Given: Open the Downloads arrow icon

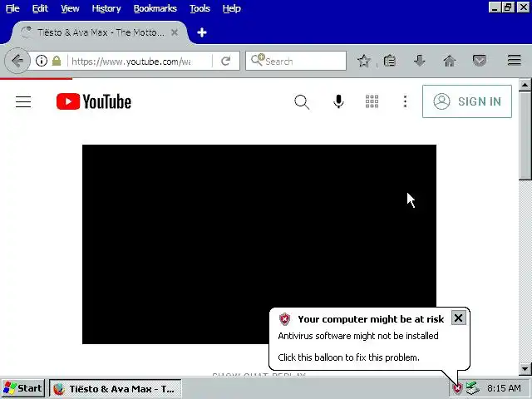Looking at the screenshot, I should click(x=420, y=61).
